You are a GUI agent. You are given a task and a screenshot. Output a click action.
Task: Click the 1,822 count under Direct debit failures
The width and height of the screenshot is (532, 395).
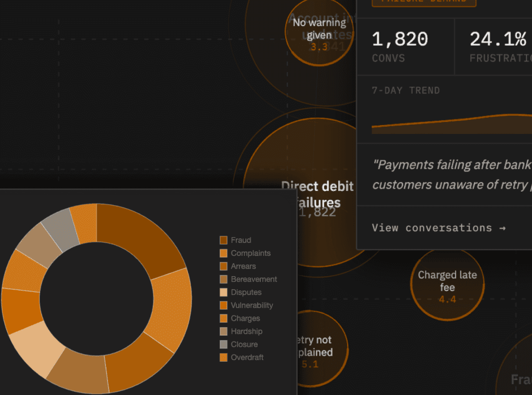coord(317,212)
